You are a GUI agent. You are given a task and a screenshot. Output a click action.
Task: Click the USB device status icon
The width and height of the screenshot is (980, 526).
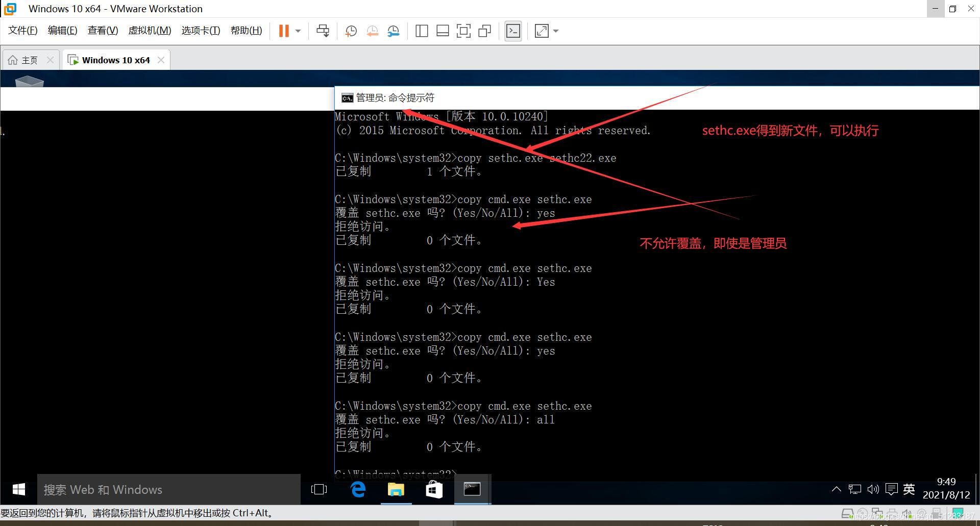tap(937, 513)
